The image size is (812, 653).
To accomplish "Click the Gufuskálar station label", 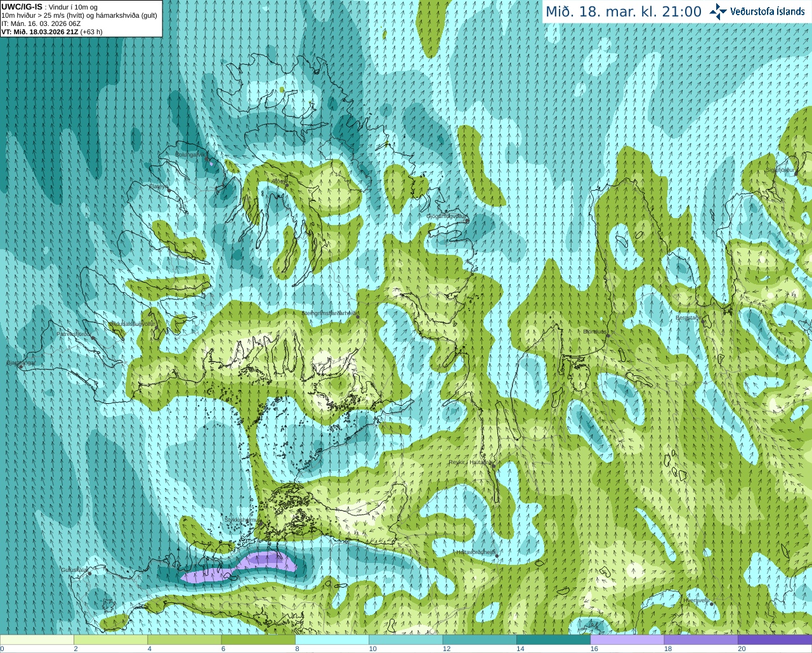I will (x=74, y=570).
